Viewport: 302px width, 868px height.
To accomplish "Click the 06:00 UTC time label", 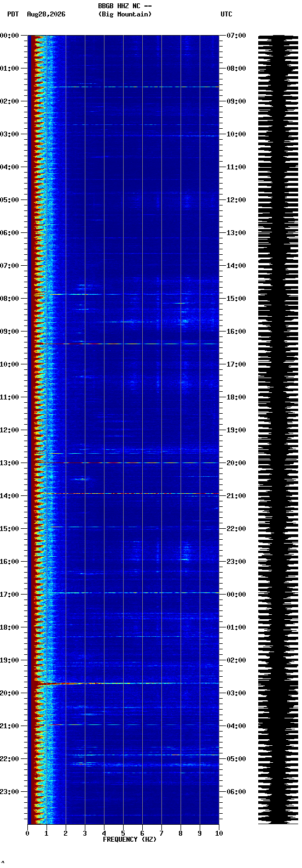I will click(x=236, y=792).
